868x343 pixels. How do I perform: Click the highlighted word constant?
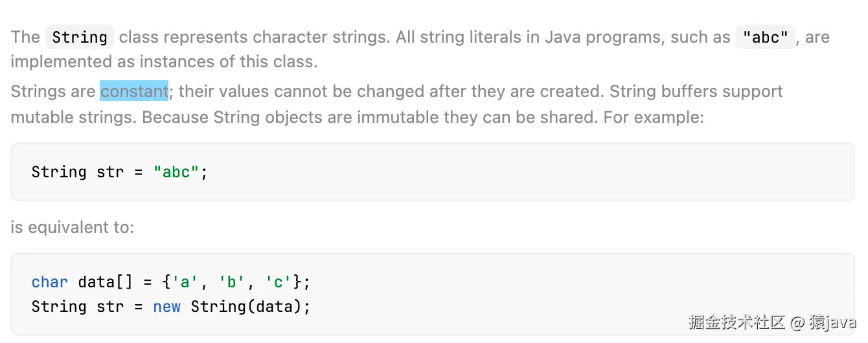click(x=134, y=91)
